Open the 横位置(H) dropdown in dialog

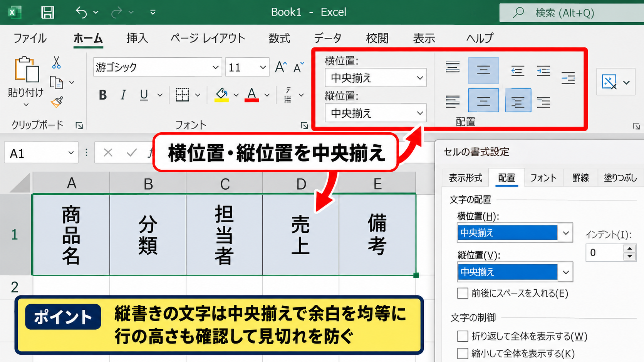[x=565, y=233]
